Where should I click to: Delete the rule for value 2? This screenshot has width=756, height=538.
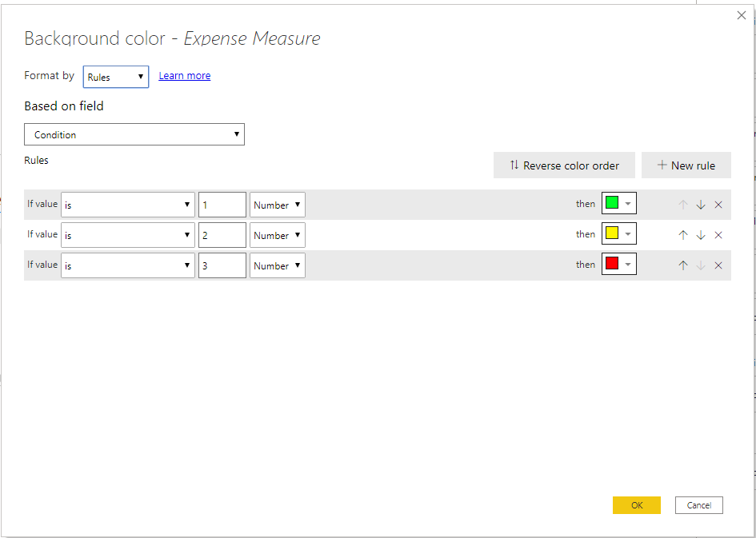pyautogui.click(x=718, y=235)
